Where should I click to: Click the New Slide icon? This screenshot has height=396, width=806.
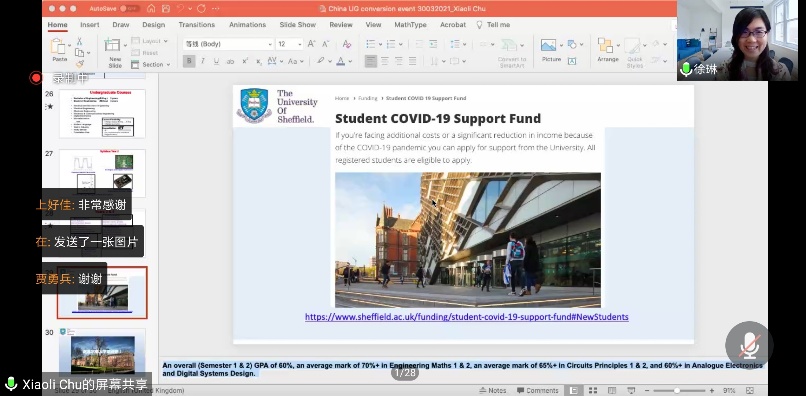[x=113, y=46]
